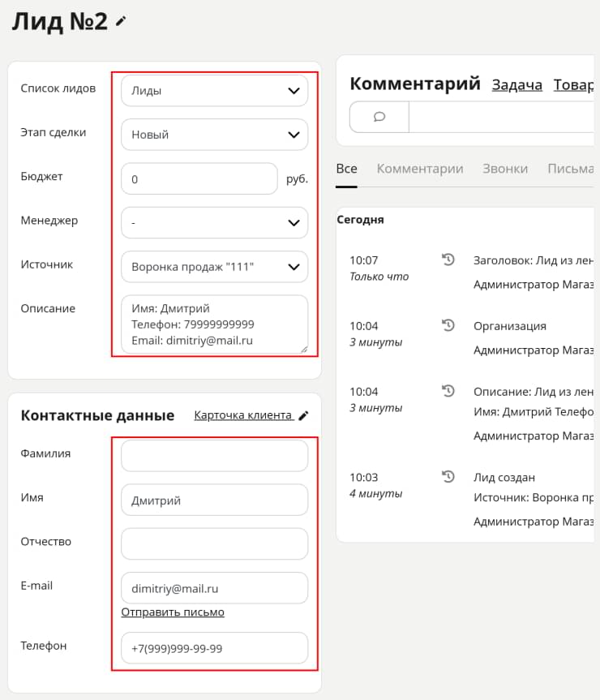Open the Источник dropdown Воронка продаж "111"
The height and width of the screenshot is (700, 600).
214,267
